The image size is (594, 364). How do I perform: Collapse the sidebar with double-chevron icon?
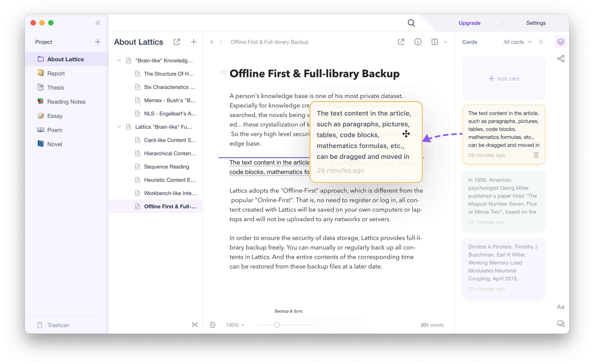(x=98, y=23)
